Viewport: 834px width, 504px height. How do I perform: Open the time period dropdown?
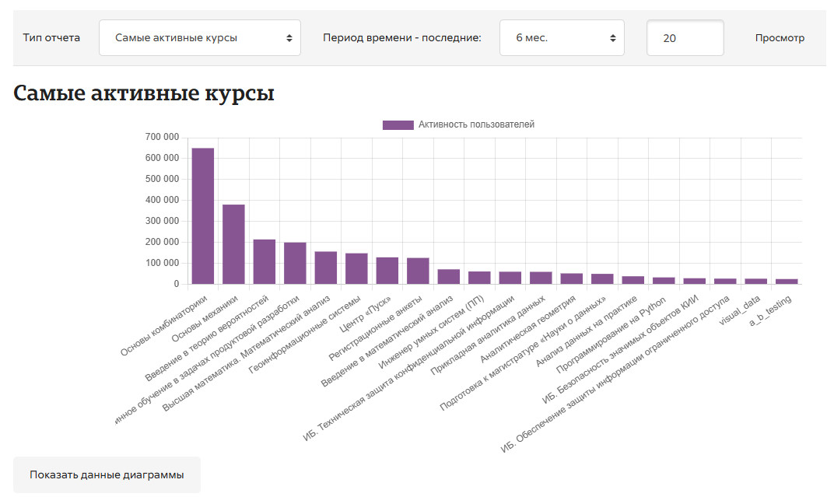point(561,38)
